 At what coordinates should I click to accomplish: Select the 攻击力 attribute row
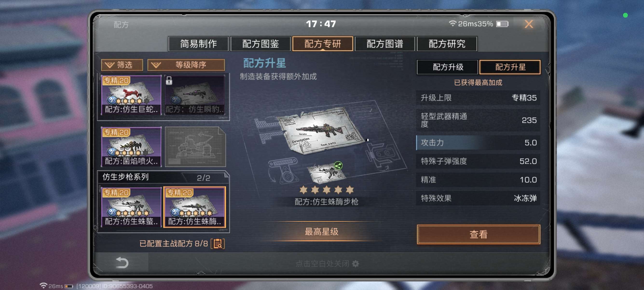pos(478,143)
